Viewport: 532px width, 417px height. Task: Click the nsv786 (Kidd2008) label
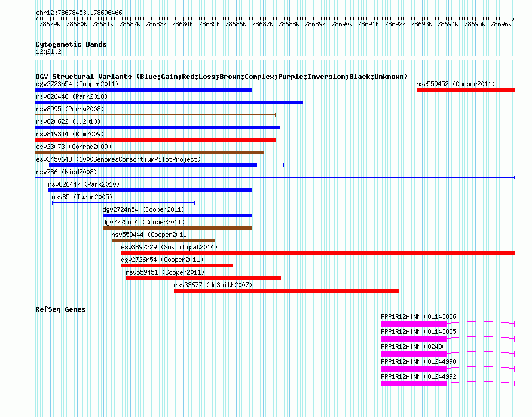(66, 172)
